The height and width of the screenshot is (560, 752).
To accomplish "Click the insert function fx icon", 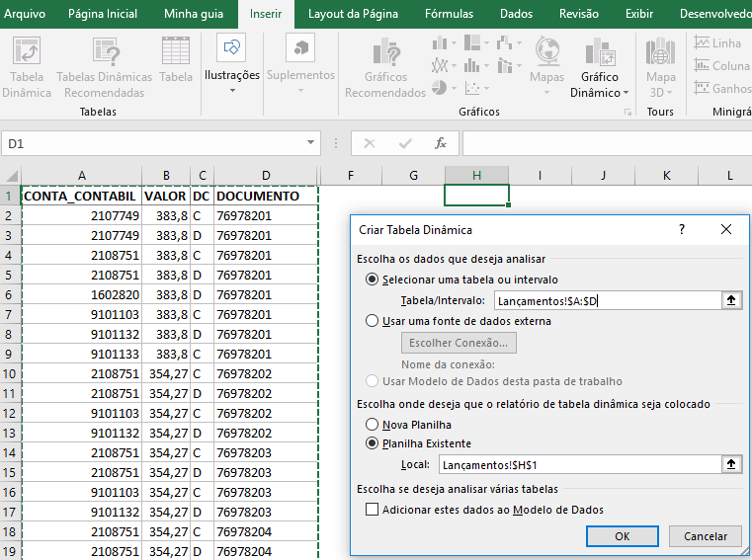I will tap(441, 143).
